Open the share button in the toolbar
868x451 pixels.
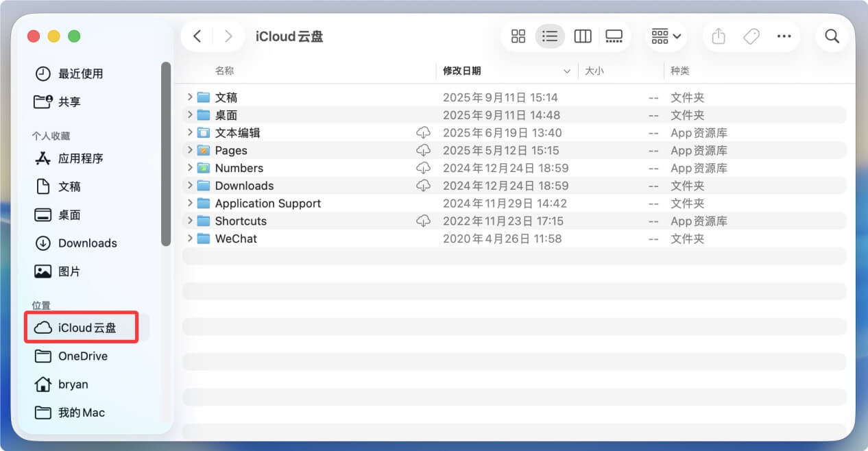(x=718, y=36)
